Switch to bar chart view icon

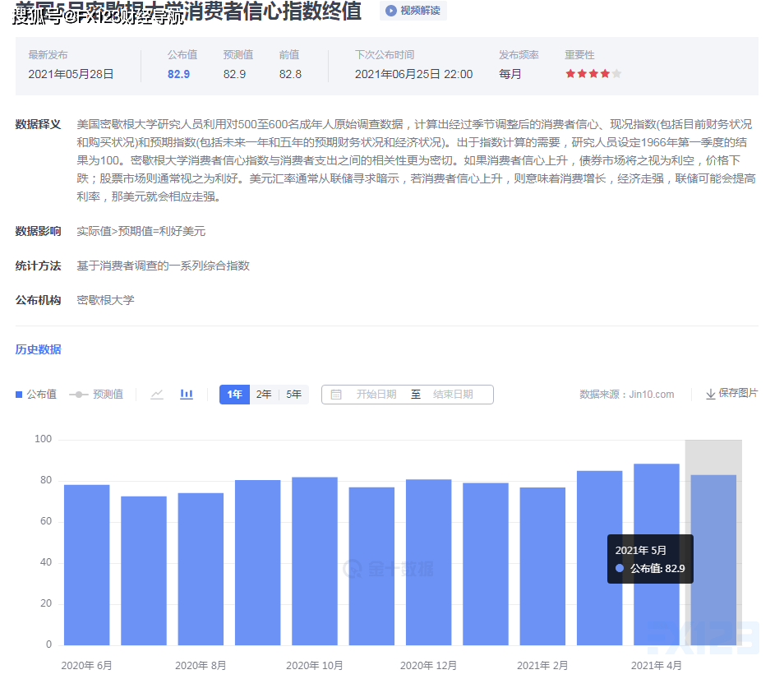coord(187,395)
